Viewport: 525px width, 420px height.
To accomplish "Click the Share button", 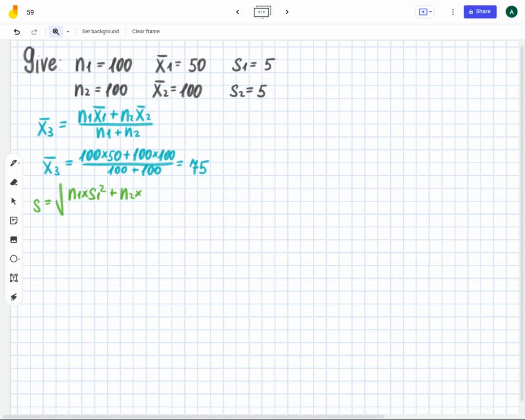I will click(x=480, y=11).
